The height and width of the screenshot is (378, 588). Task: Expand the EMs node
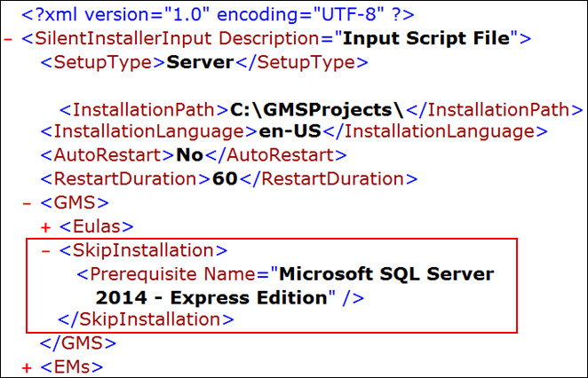(x=28, y=366)
